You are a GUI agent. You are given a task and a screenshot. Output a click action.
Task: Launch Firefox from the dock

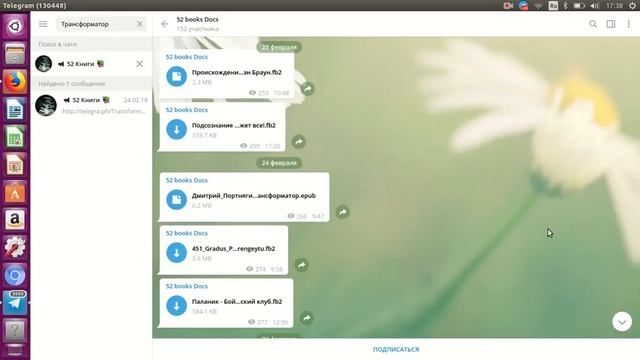(x=15, y=82)
